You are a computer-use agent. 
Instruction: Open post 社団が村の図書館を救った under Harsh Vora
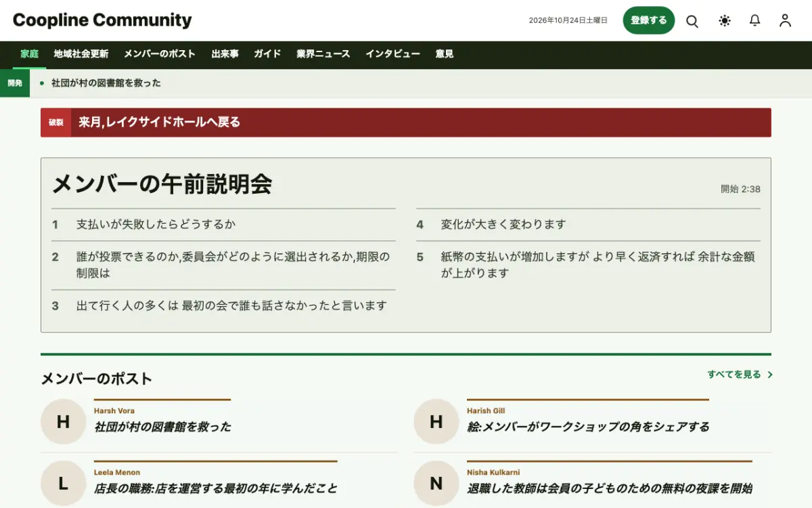pyautogui.click(x=162, y=427)
